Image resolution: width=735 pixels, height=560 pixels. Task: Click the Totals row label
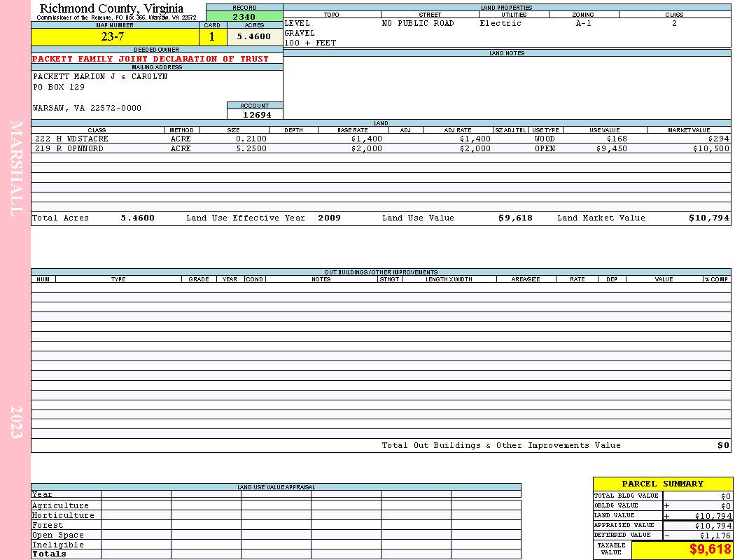(x=49, y=554)
